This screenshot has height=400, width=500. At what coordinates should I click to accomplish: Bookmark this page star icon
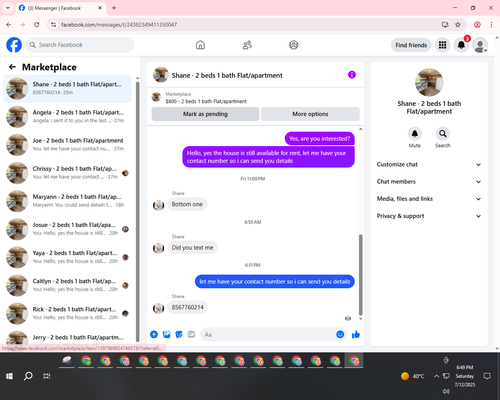click(458, 25)
